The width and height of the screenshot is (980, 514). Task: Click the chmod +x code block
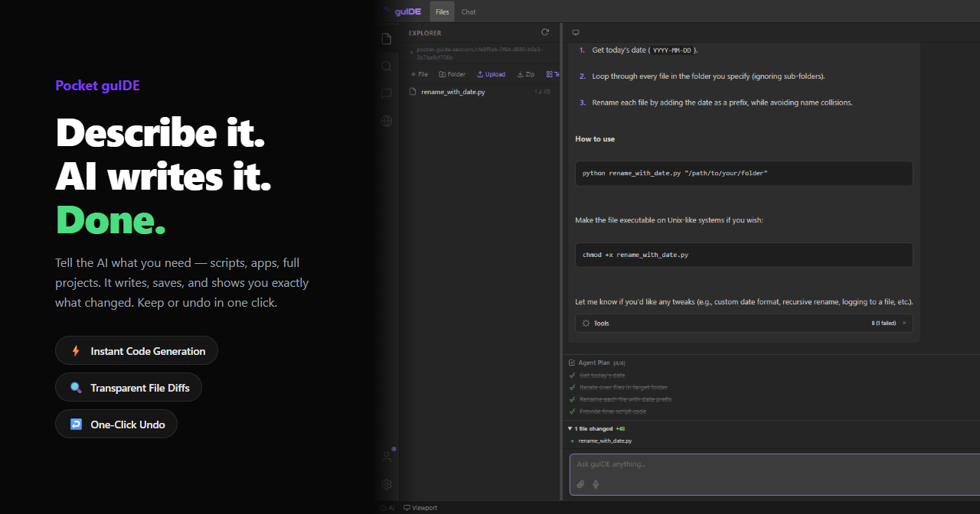pyautogui.click(x=743, y=255)
